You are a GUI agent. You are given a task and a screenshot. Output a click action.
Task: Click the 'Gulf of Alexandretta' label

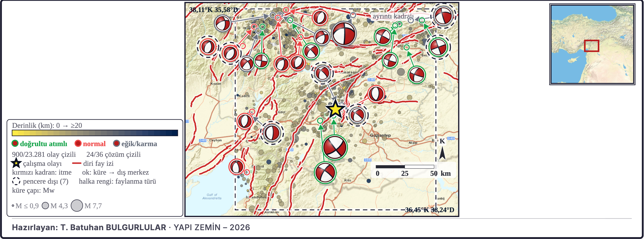click(x=212, y=196)
